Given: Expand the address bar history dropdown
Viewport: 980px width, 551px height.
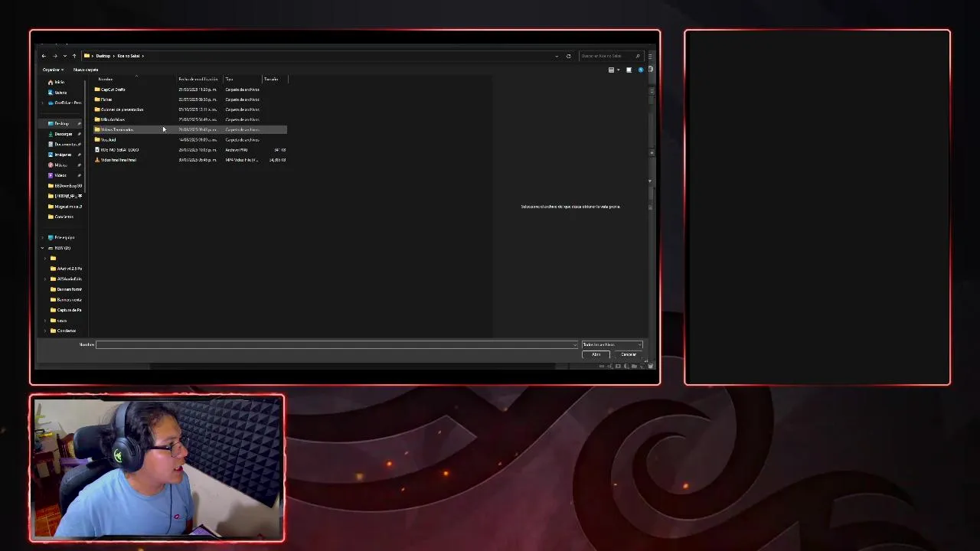Looking at the screenshot, I should [x=557, y=56].
